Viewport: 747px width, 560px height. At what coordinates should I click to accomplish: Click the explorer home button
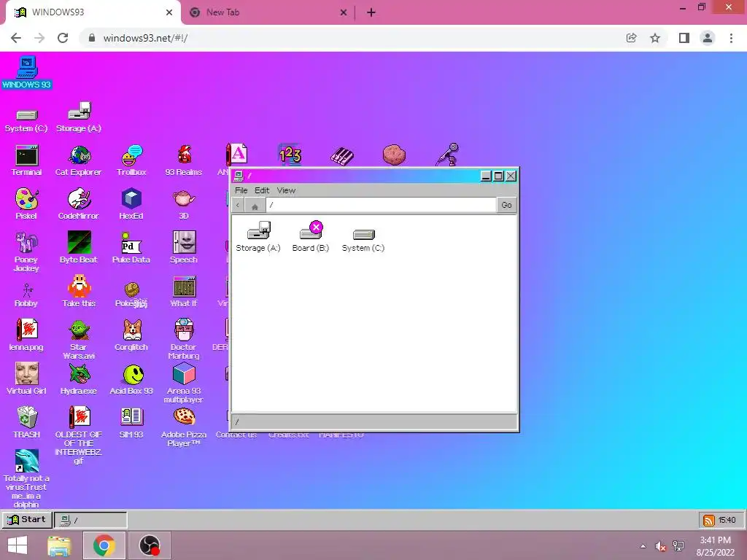pos(255,206)
